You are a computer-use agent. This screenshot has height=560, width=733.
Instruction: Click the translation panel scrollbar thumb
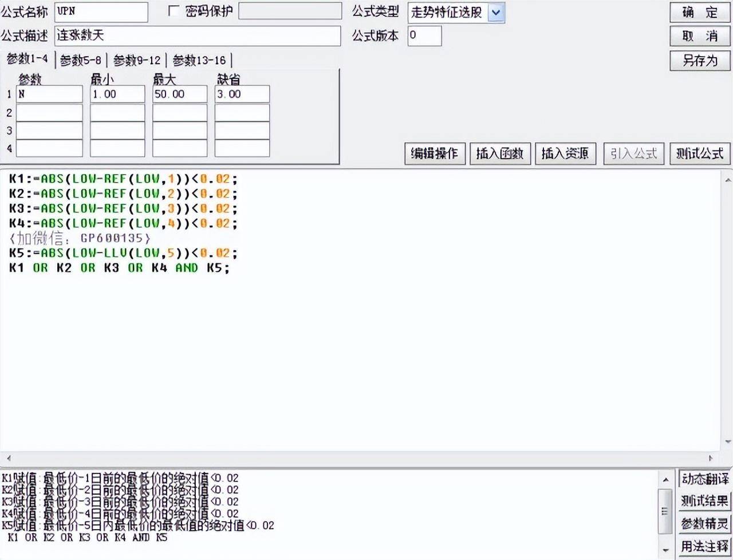[665, 512]
